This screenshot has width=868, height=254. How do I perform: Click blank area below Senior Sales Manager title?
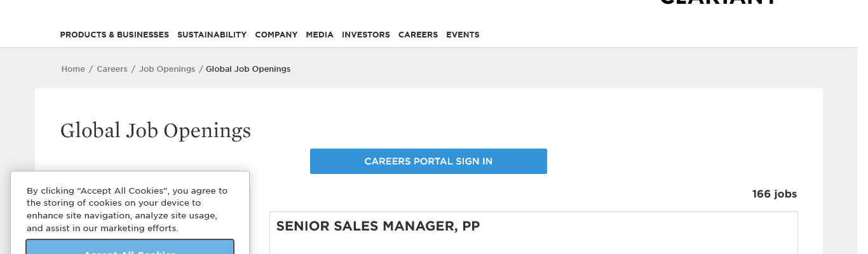coord(532,244)
